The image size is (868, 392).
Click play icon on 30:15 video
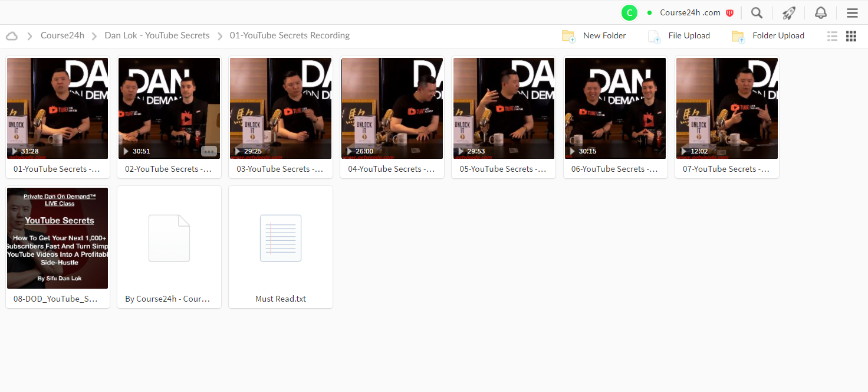(571, 151)
